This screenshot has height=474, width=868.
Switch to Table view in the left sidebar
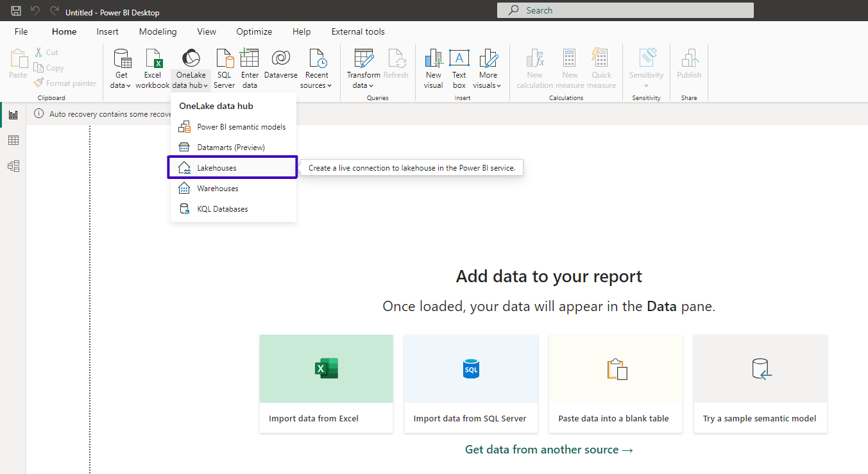[13, 140]
